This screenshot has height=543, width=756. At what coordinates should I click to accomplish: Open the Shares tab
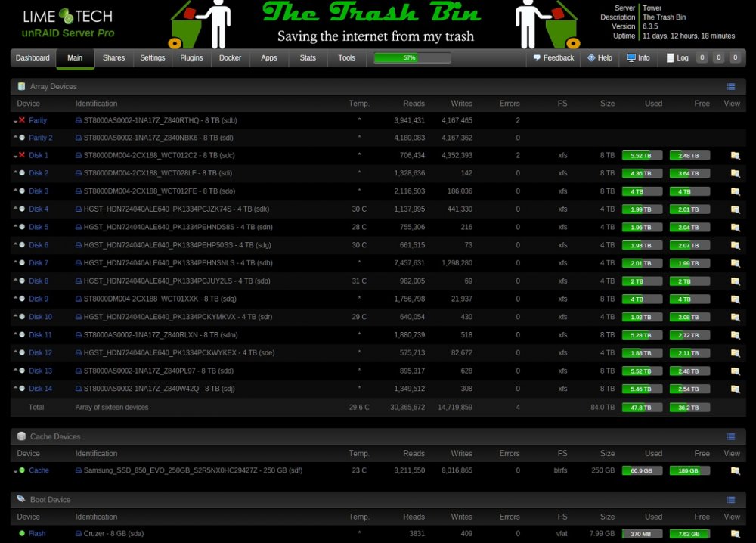coord(114,58)
